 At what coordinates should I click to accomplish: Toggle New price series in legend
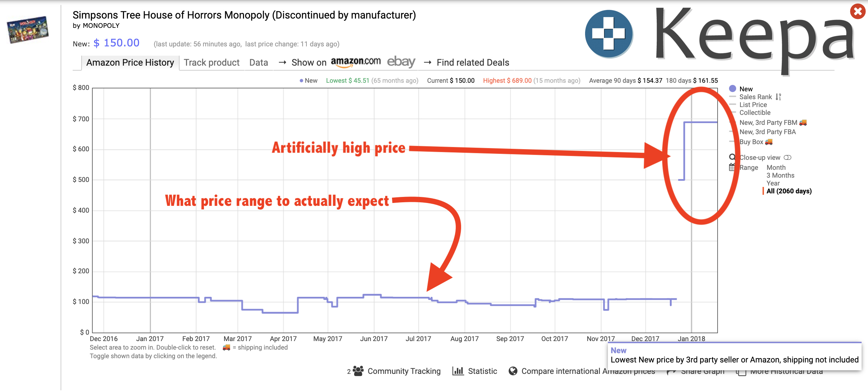point(746,89)
